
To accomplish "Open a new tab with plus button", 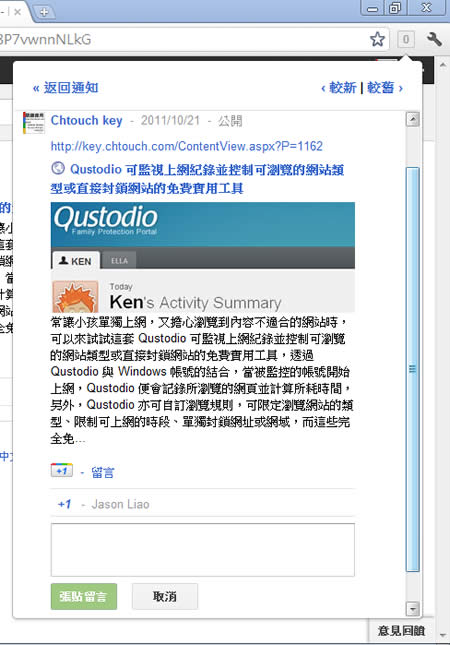I will pyautogui.click(x=44, y=12).
